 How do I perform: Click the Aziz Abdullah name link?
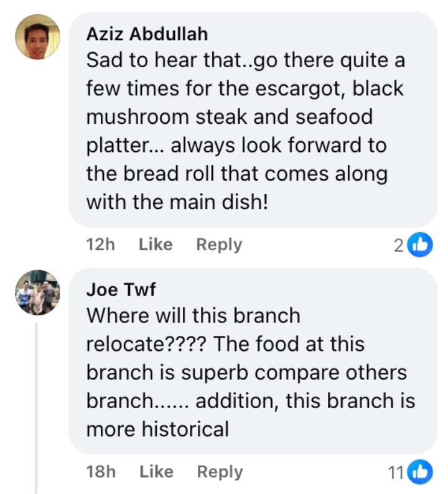pyautogui.click(x=147, y=34)
